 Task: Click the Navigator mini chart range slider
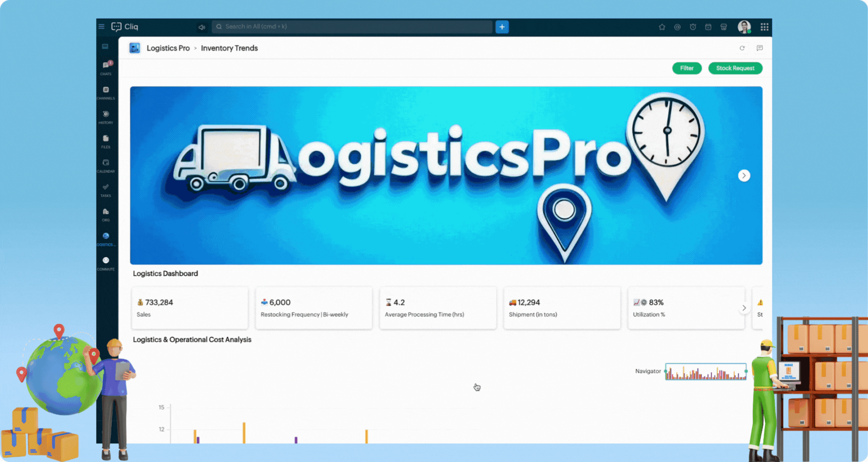[706, 372]
